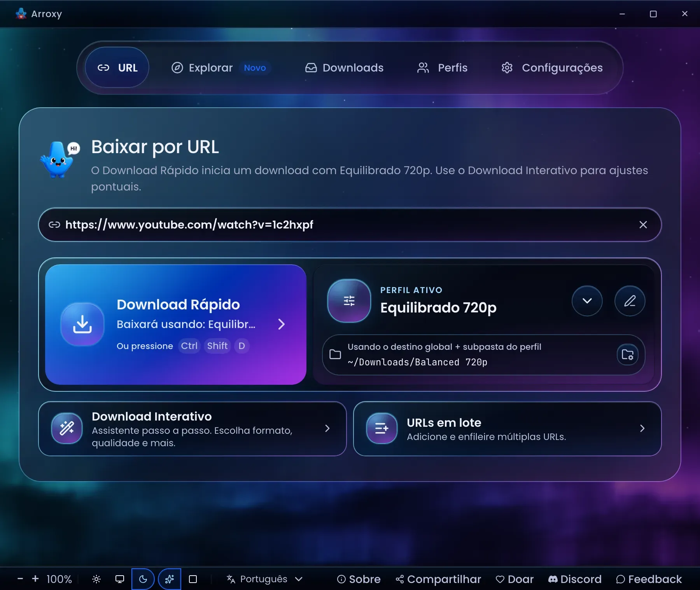
Task: Decrease zoom with the minus button
Action: [x=20, y=579]
